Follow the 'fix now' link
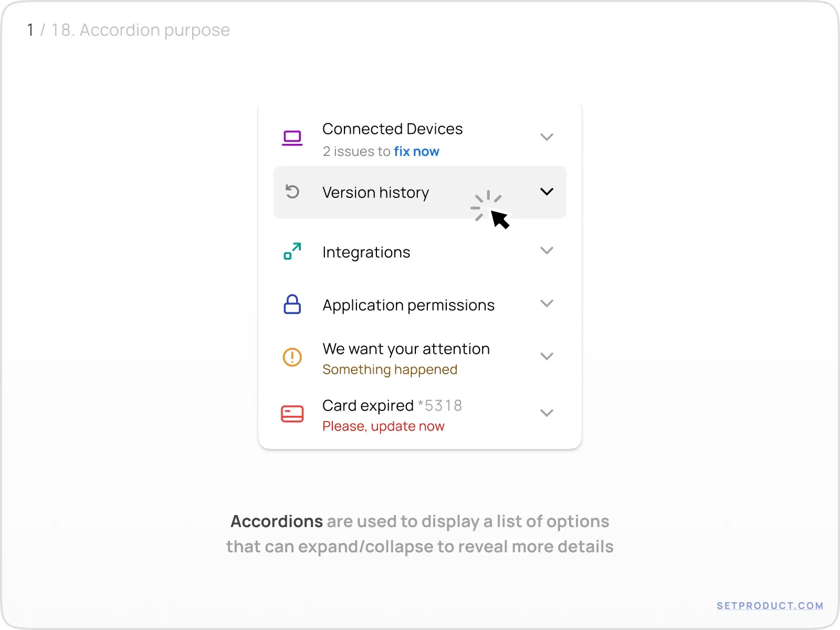This screenshot has width=840, height=630. (416, 151)
